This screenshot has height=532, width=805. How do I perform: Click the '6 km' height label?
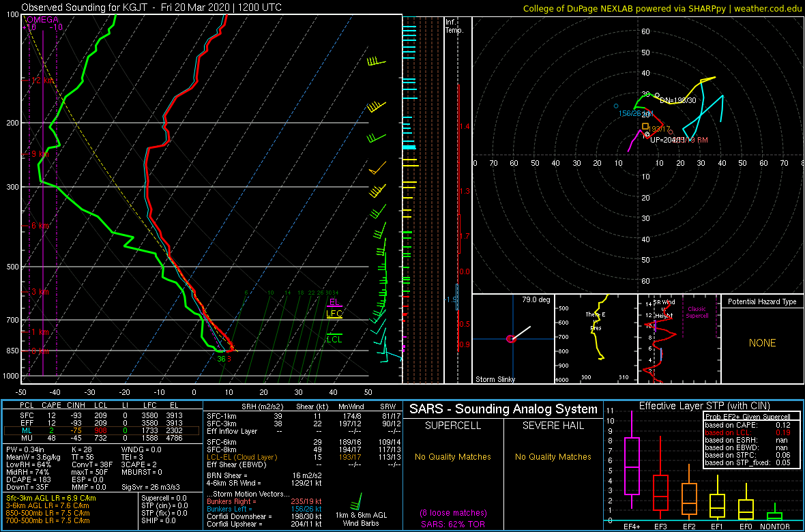coord(40,226)
